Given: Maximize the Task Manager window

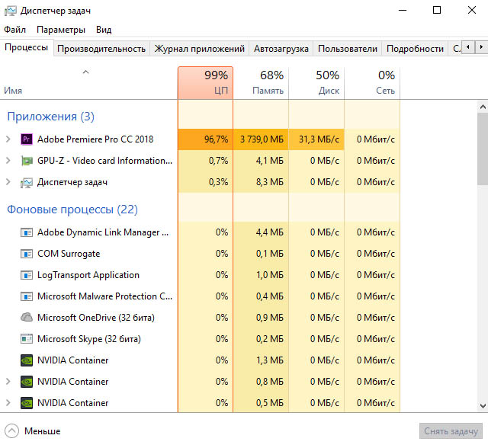Looking at the screenshot, I should (437, 10).
